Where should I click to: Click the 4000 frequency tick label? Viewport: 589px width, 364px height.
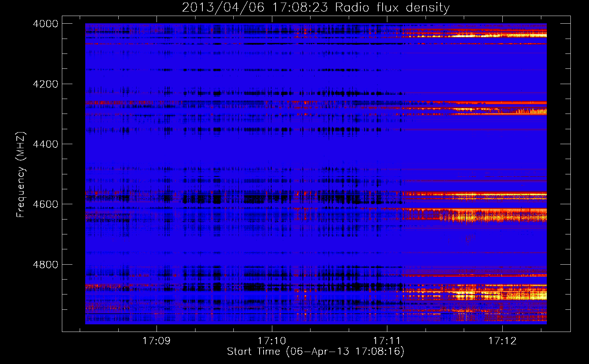46,24
